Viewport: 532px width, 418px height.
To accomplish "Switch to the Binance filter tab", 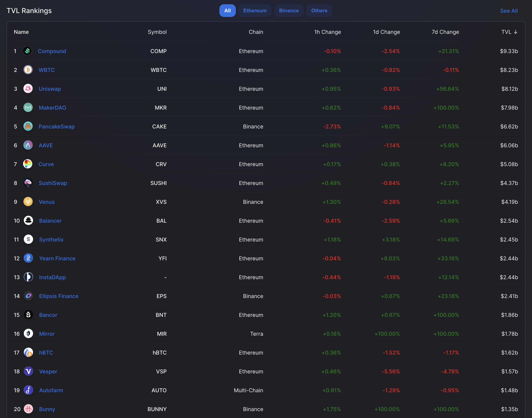I will click(288, 11).
